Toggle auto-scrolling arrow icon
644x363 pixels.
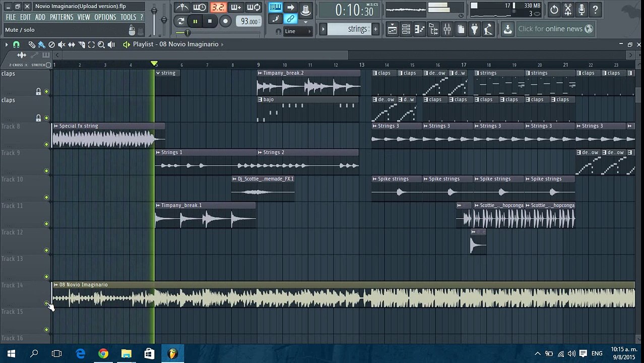pos(290,7)
